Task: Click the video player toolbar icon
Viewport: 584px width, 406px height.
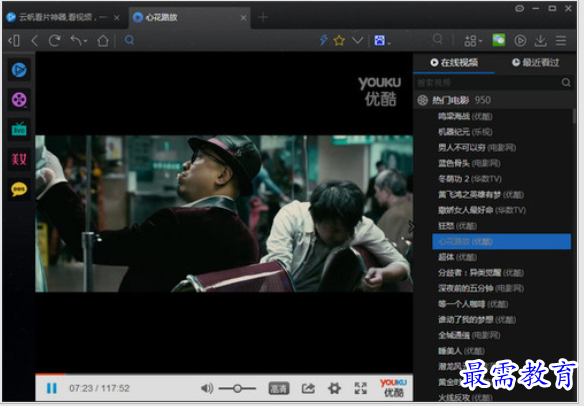Action: [520, 40]
